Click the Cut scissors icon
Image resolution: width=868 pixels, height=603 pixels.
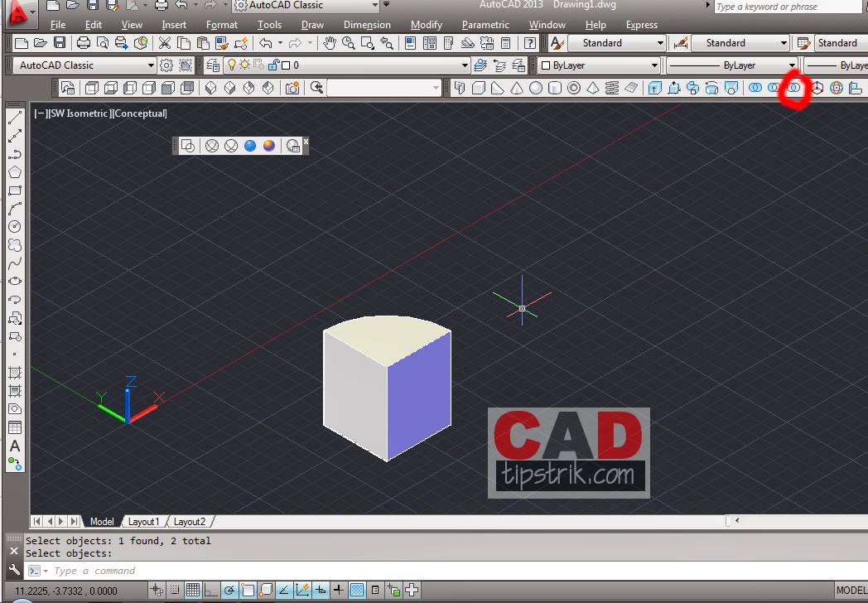(165, 42)
